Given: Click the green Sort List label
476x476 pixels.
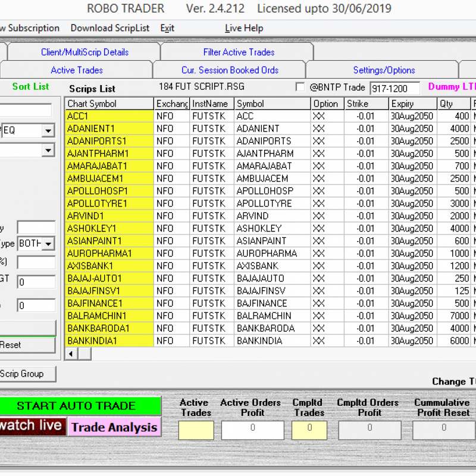Looking at the screenshot, I should pos(30,86).
